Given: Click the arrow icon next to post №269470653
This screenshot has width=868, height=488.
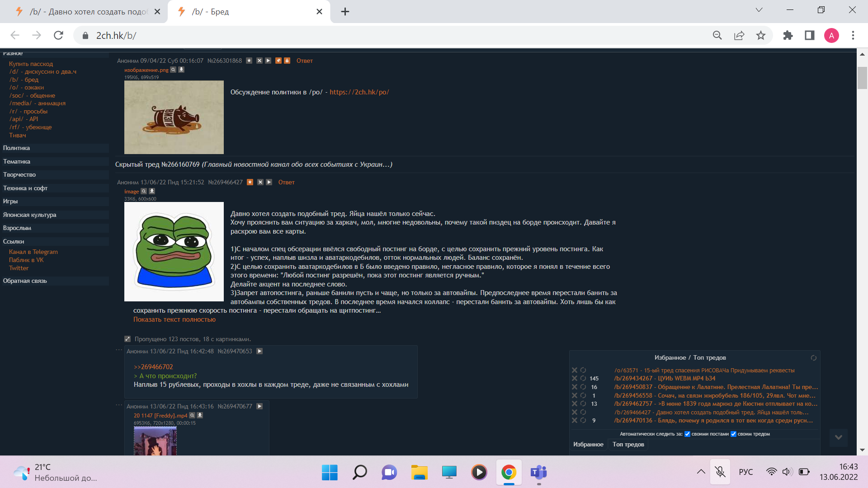Looking at the screenshot, I should tap(259, 351).
